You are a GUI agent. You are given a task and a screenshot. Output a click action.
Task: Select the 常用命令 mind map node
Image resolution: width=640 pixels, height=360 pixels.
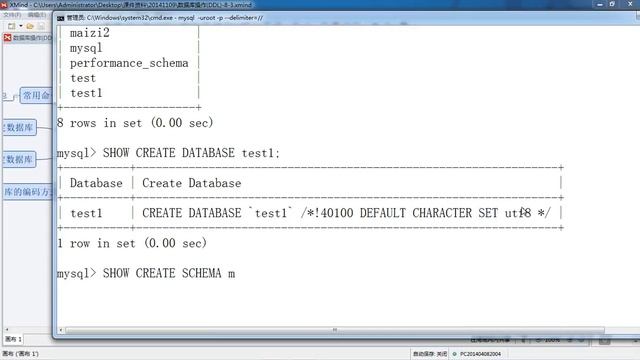pyautogui.click(x=36, y=96)
